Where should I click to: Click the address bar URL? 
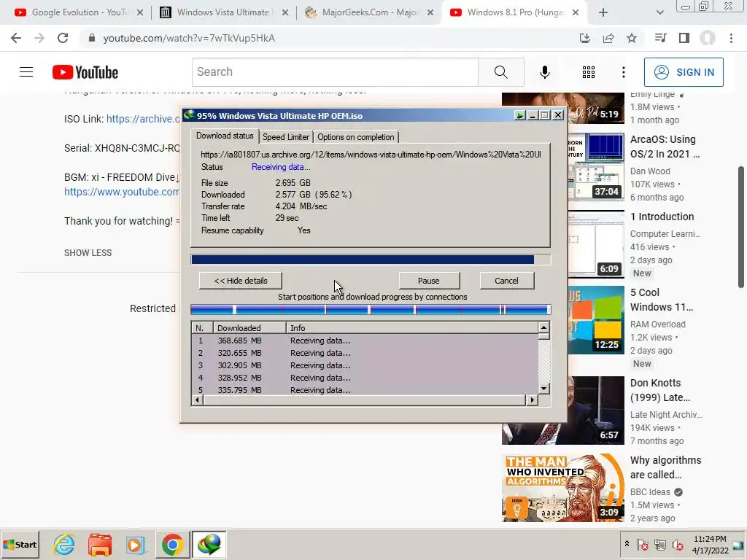(x=189, y=38)
